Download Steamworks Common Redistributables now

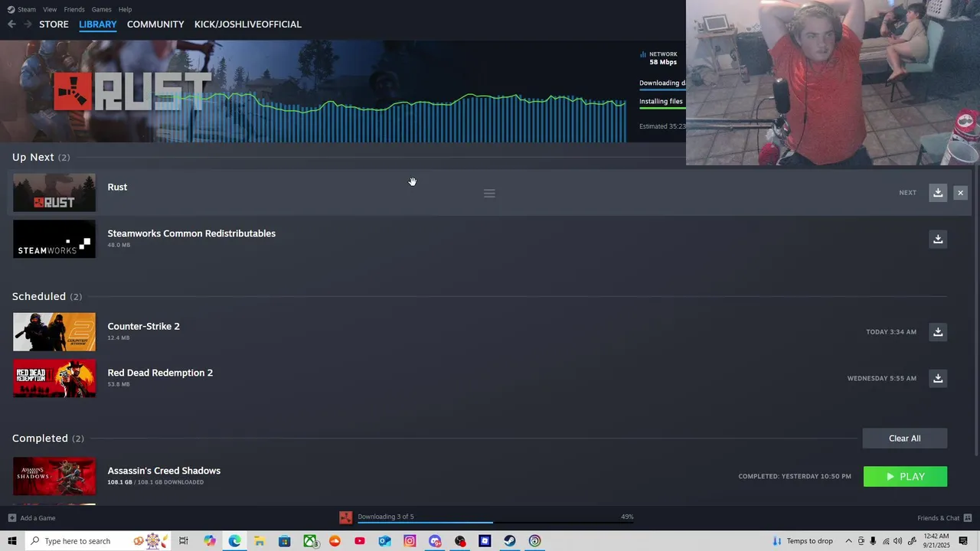938,239
